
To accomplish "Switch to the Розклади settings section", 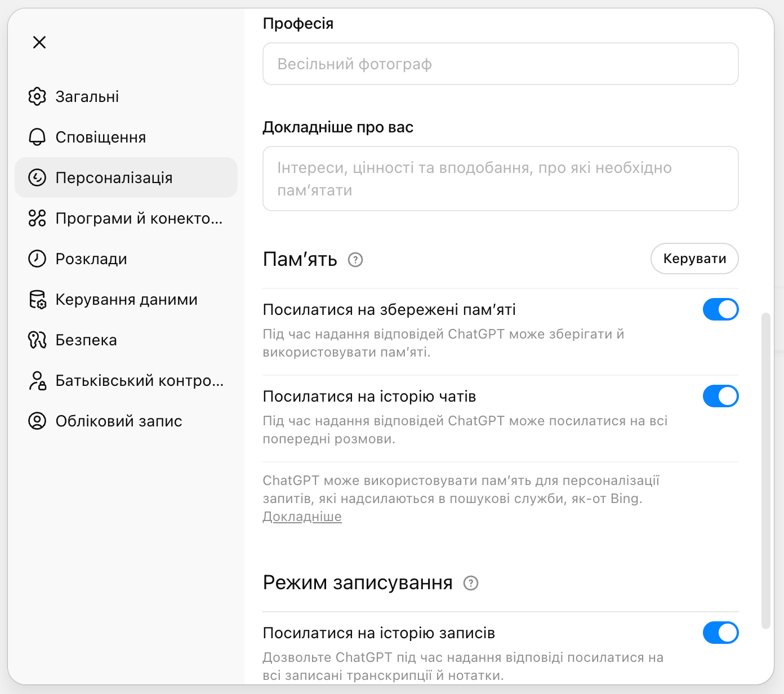I will click(x=91, y=259).
